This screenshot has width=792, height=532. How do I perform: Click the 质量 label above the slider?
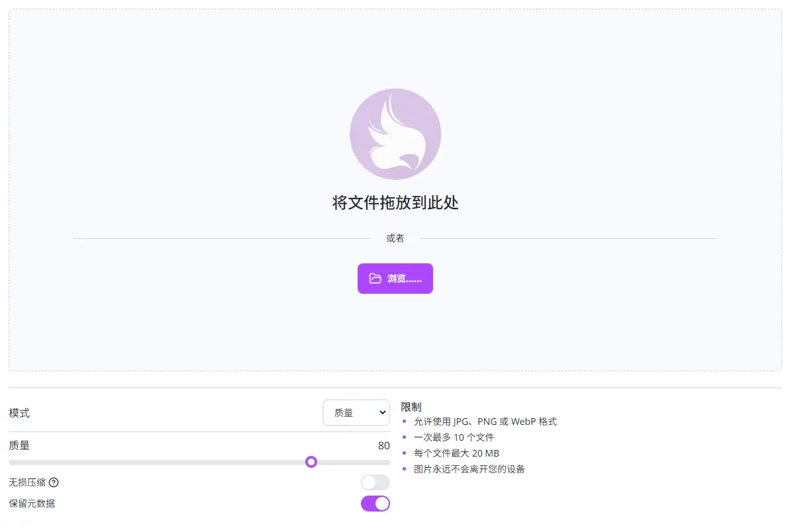tap(19, 446)
